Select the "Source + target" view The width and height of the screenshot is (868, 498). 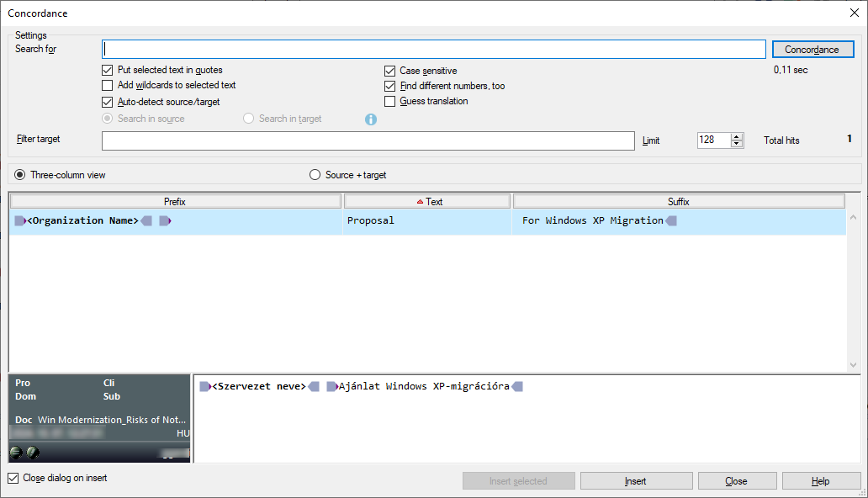315,174
